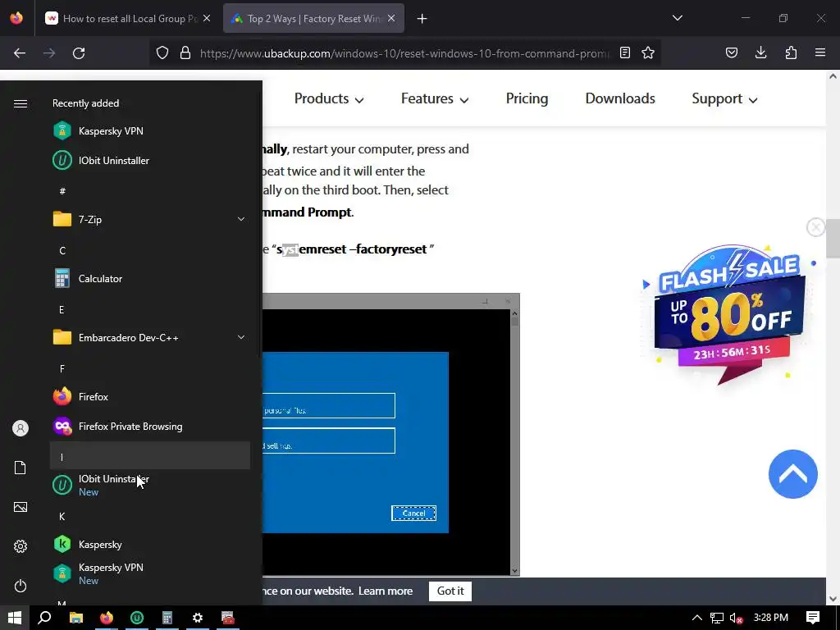Accept cookies with 'Got it'
840x630 pixels.
[450, 591]
